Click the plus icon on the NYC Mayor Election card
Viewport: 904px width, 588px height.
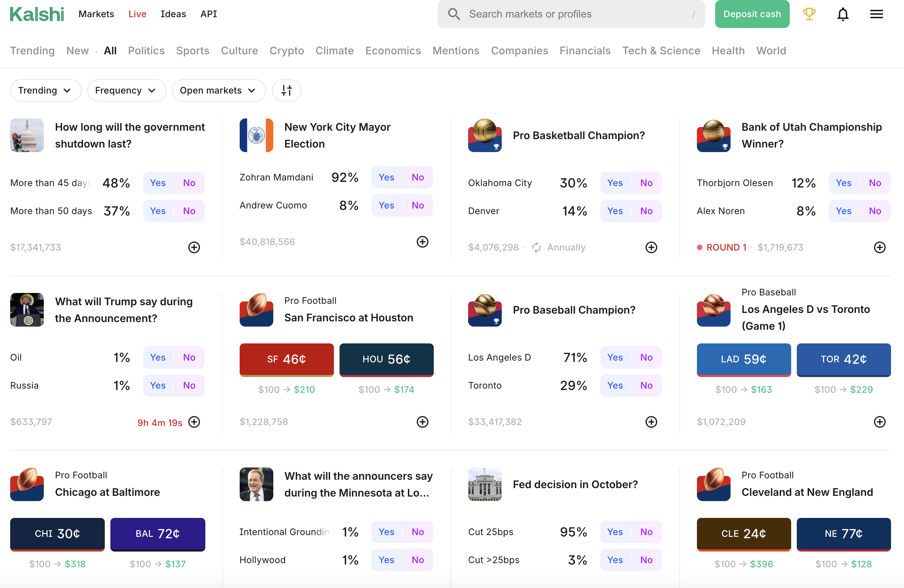(x=422, y=241)
